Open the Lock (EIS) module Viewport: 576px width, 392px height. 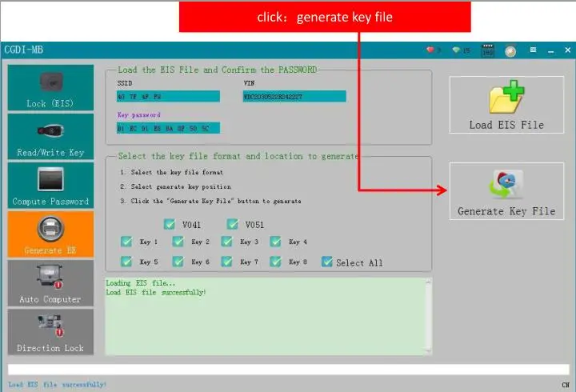pos(50,87)
